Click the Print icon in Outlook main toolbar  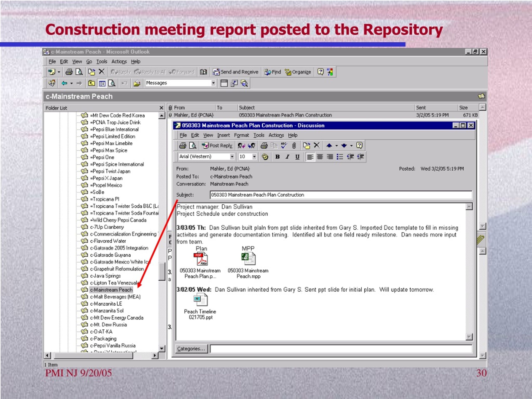point(69,72)
